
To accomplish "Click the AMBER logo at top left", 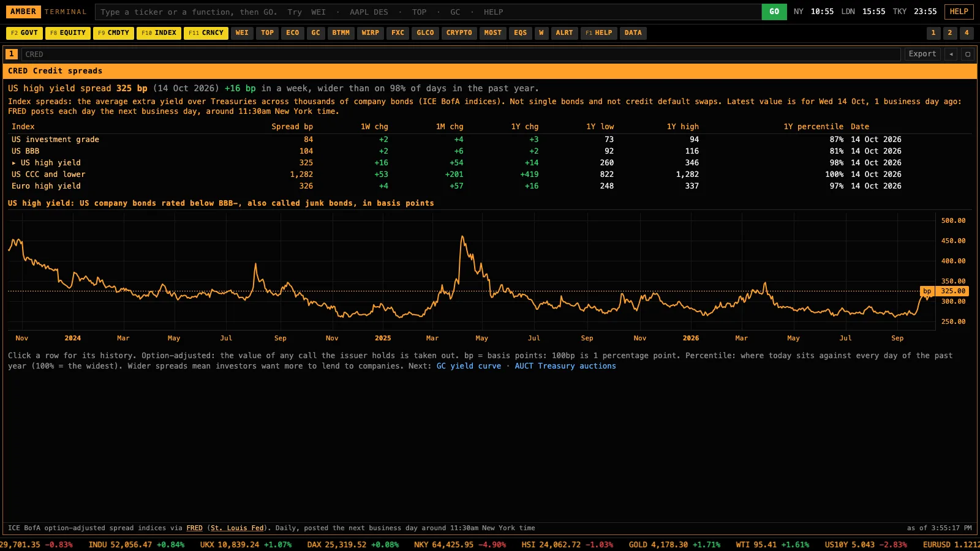I will coord(23,12).
